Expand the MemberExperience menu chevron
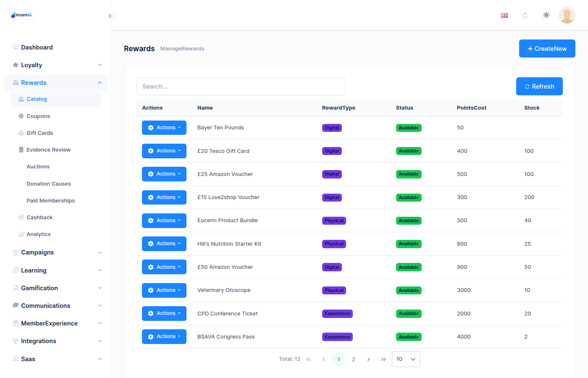 pos(100,323)
